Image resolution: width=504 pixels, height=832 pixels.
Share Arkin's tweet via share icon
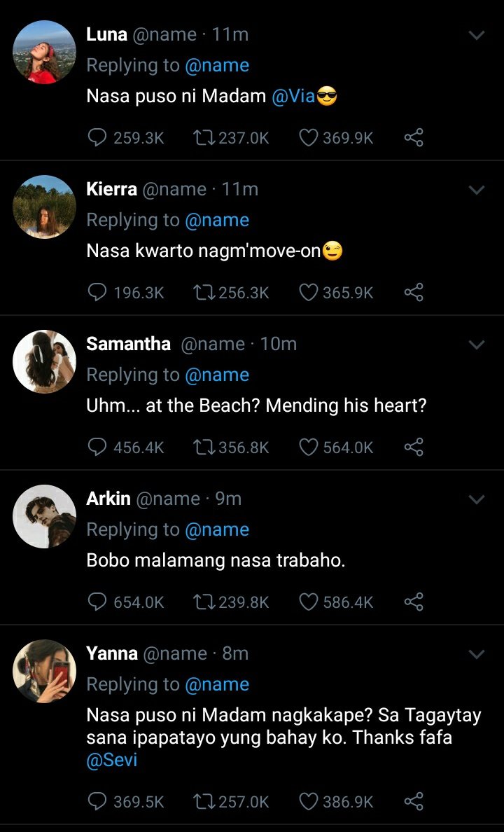coord(414,602)
